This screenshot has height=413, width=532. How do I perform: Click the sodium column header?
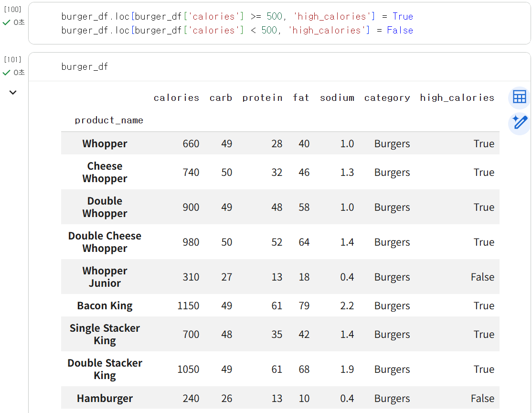tap(337, 98)
